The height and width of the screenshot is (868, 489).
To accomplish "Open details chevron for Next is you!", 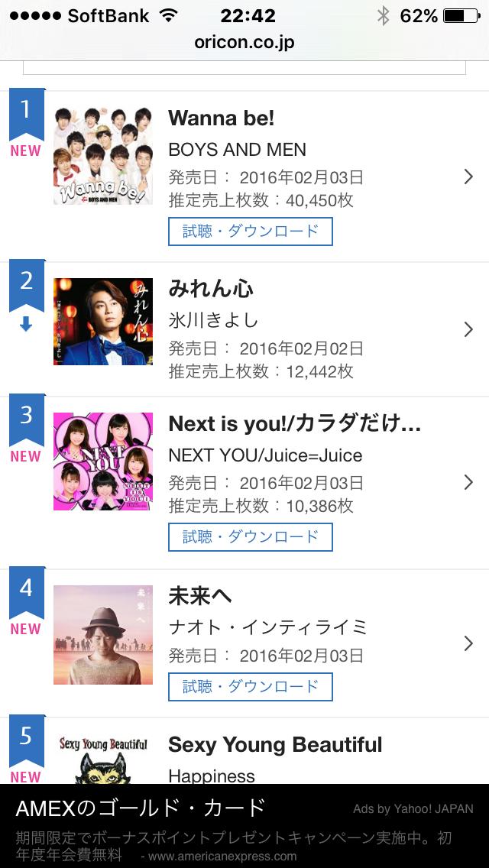I will 468,482.
